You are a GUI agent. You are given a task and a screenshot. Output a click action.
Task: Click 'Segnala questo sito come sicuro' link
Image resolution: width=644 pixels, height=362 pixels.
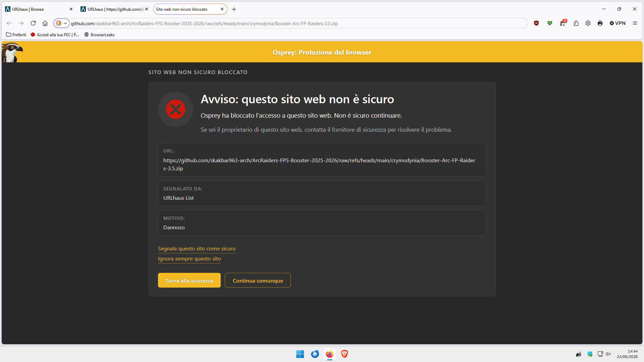click(x=197, y=249)
